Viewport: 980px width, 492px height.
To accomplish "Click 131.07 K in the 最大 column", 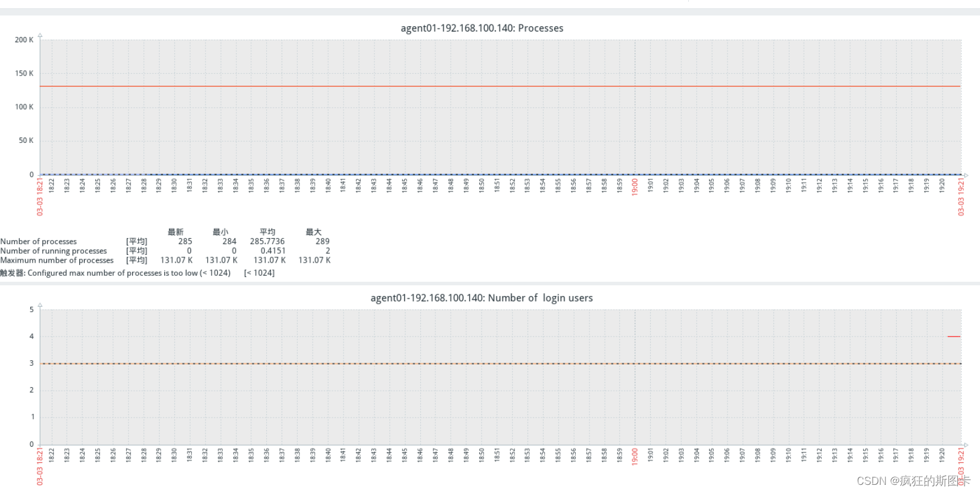I will pos(314,260).
